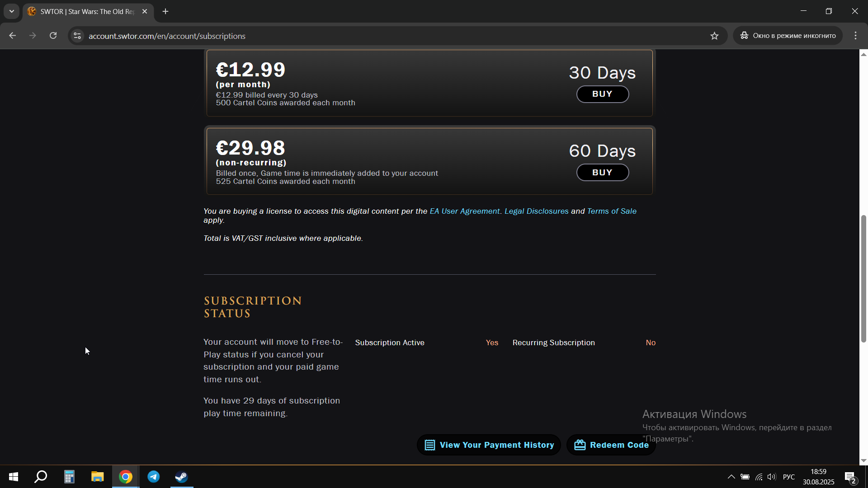
Task: Click the page vertical scrollbar thumb
Action: click(863, 279)
